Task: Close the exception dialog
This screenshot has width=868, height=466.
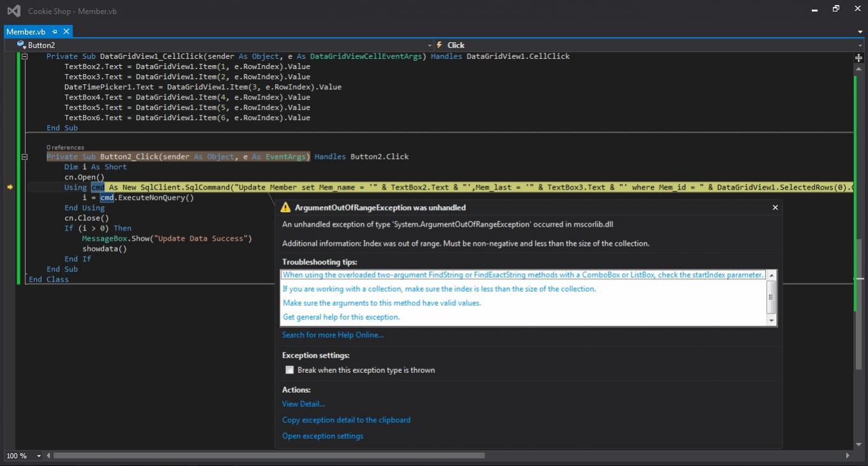Action: pos(775,207)
